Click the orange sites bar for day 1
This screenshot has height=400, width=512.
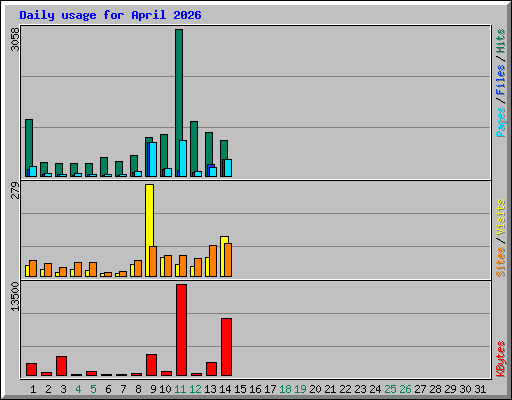point(33,269)
